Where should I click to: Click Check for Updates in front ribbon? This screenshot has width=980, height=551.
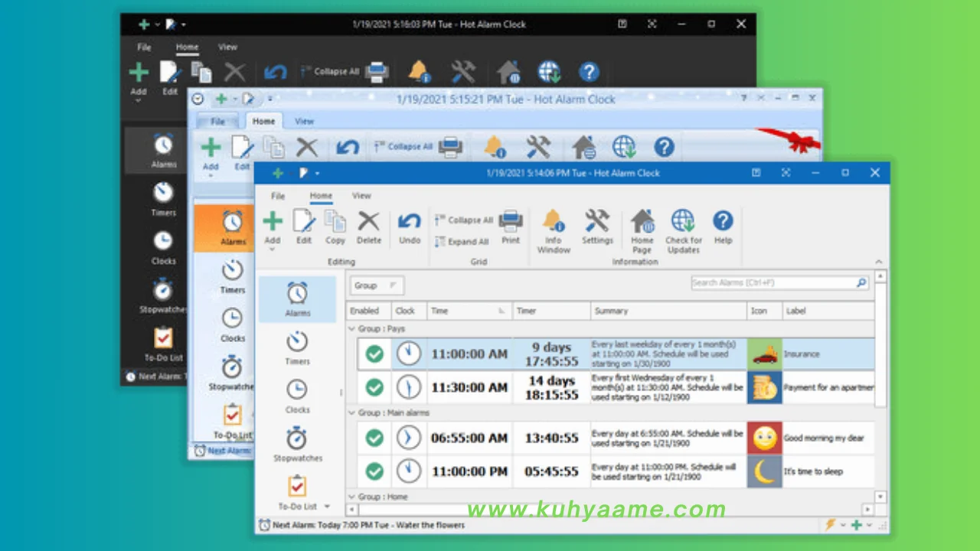[x=683, y=232]
